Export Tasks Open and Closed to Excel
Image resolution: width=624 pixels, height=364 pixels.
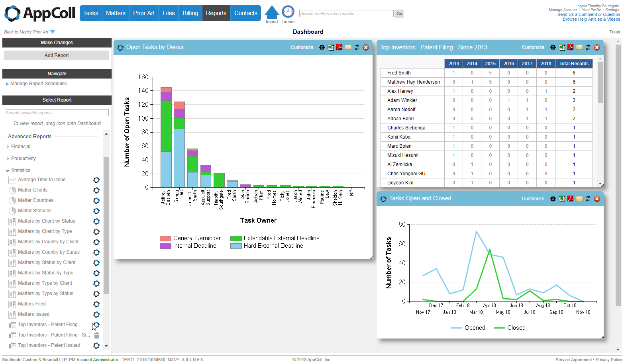562,199
